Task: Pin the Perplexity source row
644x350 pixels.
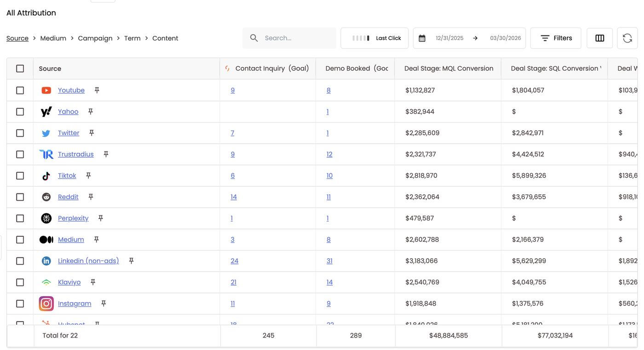Action: [101, 218]
